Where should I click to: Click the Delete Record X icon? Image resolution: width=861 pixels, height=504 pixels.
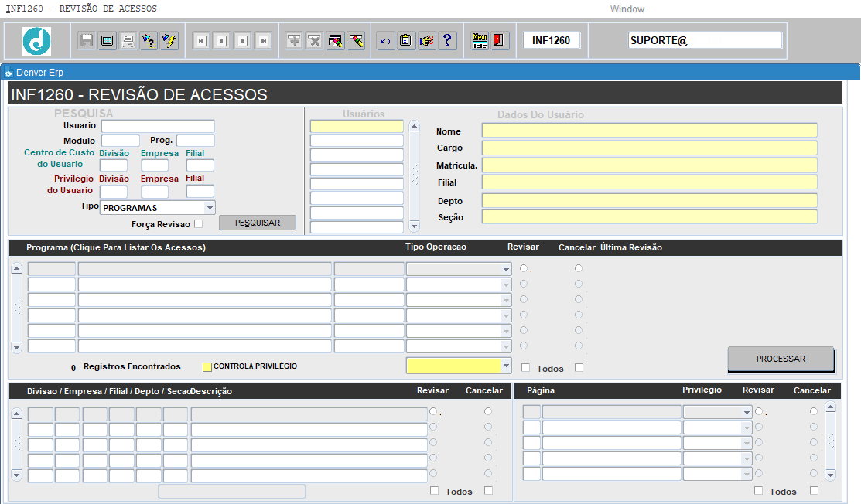(315, 41)
